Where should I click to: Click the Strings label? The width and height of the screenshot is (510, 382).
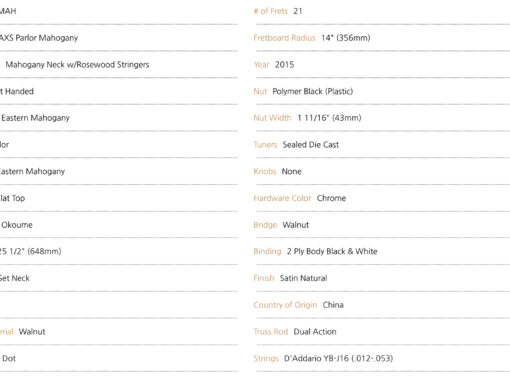coord(266,359)
